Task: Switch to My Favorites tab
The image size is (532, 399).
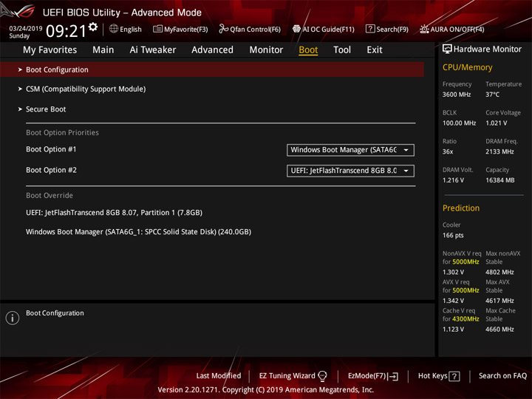Action: click(x=50, y=50)
